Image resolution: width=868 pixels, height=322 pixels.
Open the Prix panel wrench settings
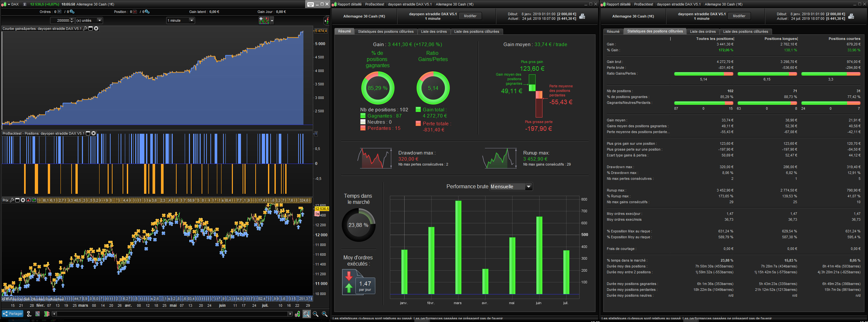coord(12,200)
